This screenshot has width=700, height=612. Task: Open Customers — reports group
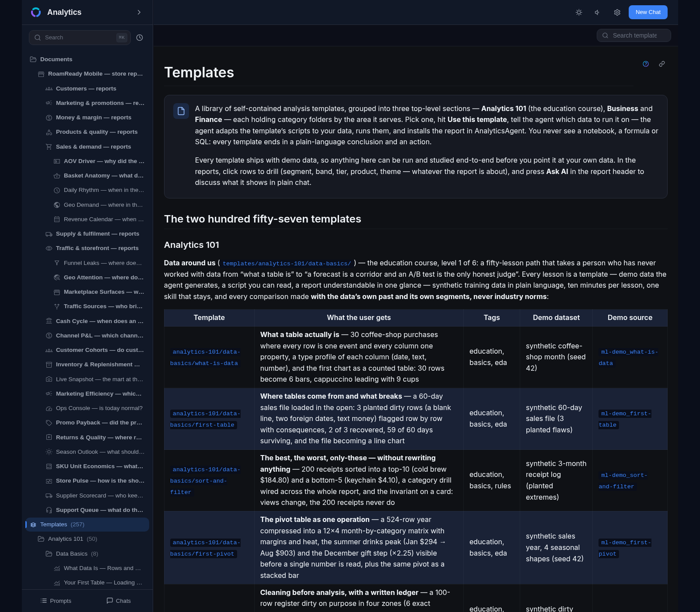coord(95,89)
